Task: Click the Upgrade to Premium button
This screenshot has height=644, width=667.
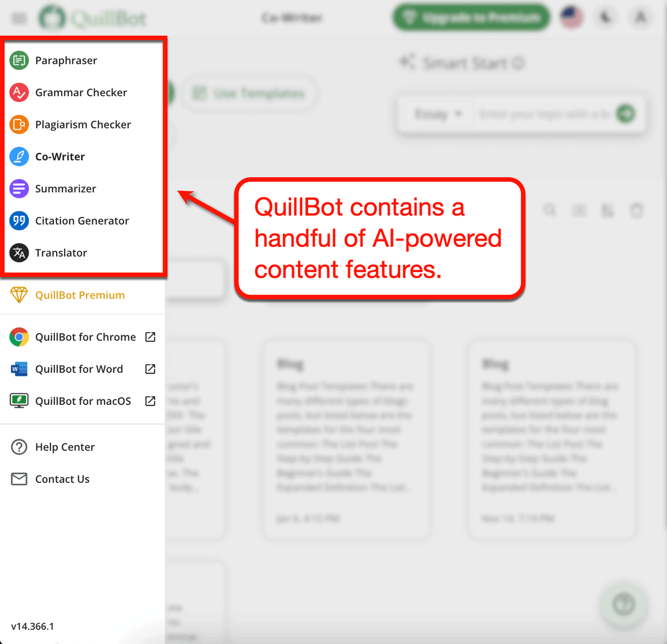Action: 471,17
